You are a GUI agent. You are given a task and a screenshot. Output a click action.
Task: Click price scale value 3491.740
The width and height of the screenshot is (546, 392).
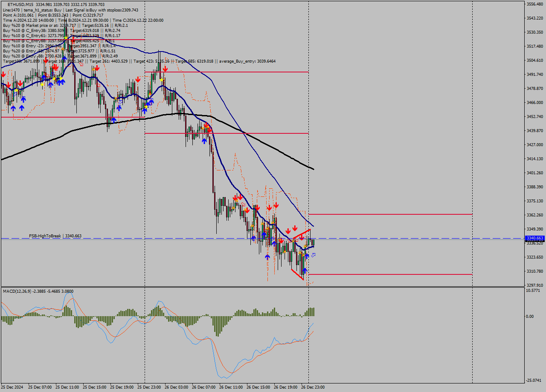[x=534, y=75]
